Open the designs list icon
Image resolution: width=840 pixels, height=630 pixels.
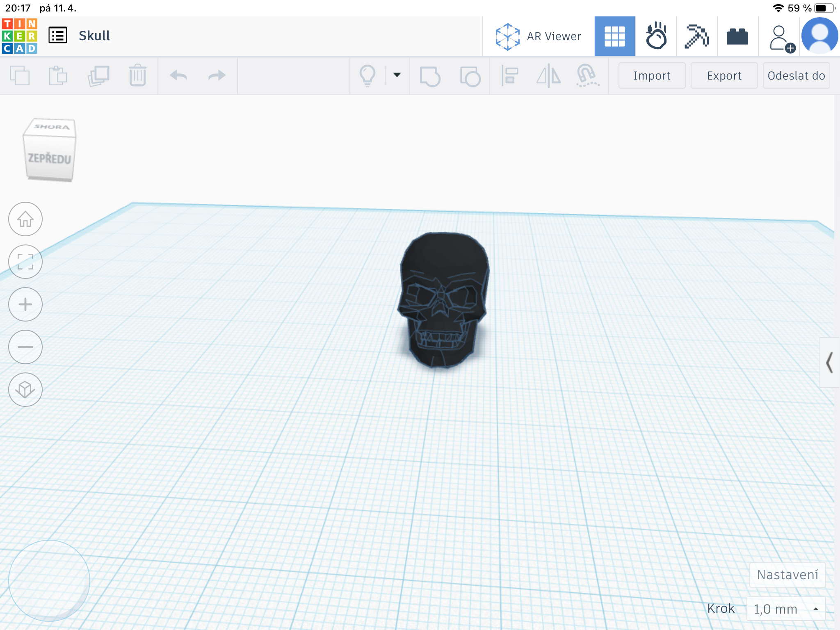pyautogui.click(x=57, y=35)
